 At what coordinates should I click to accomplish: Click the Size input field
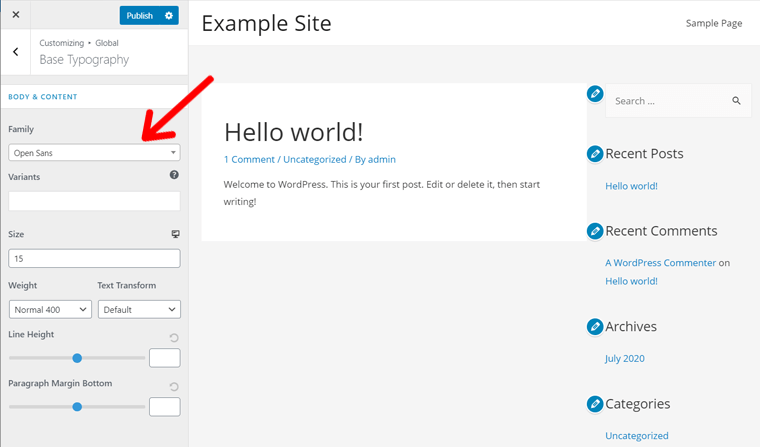click(x=94, y=258)
